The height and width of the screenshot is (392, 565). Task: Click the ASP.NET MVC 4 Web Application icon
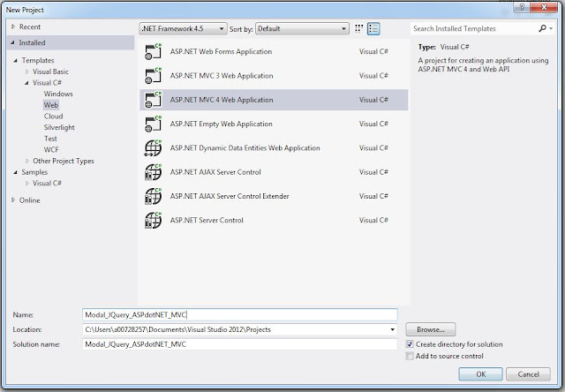pos(153,100)
